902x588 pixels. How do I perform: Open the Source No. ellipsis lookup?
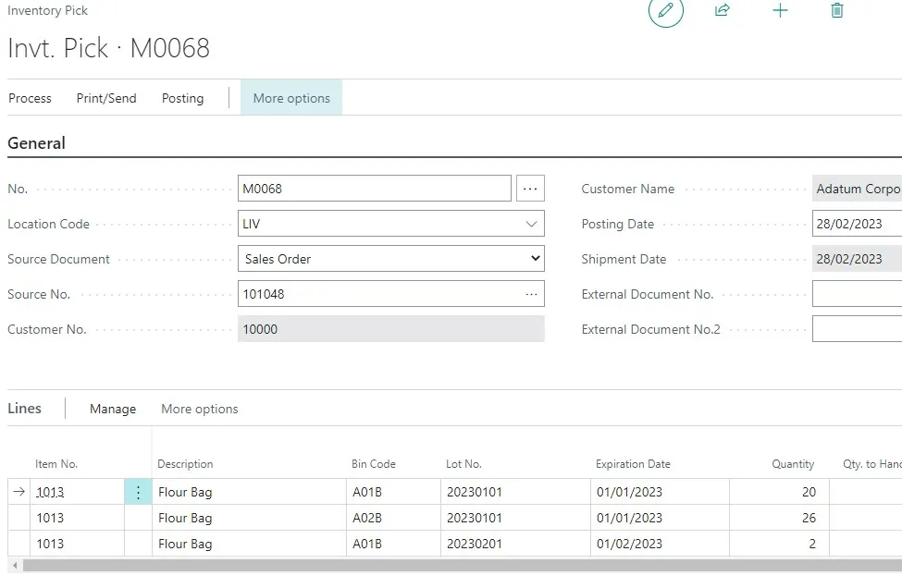[531, 294]
